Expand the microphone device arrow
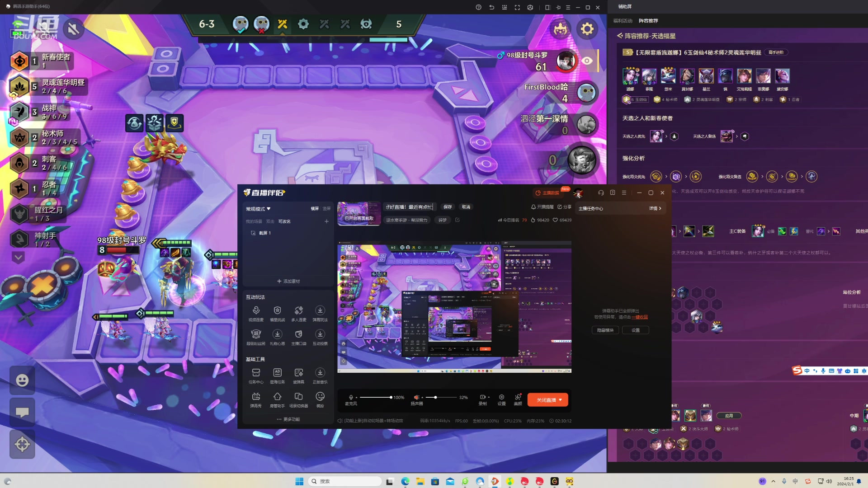 click(x=356, y=398)
